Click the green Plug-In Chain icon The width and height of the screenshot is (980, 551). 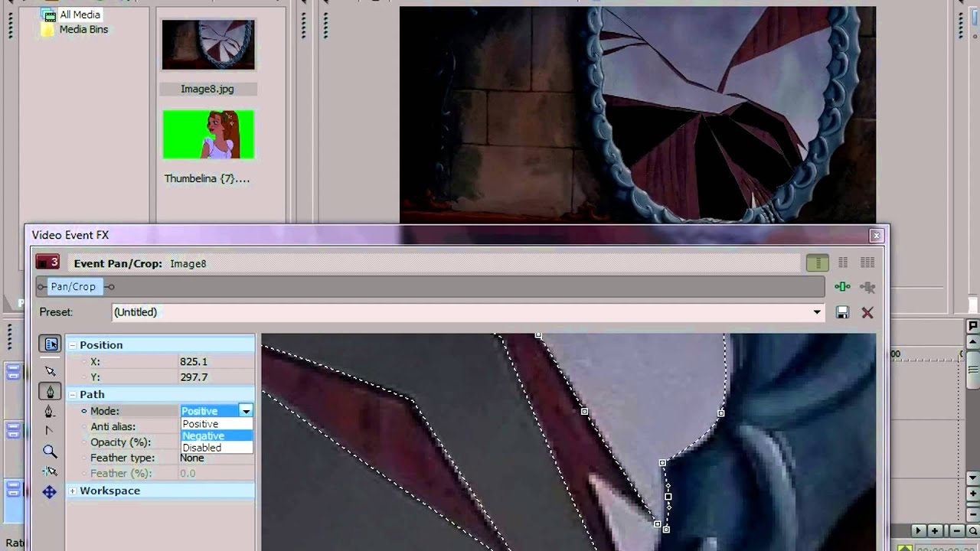tap(842, 287)
